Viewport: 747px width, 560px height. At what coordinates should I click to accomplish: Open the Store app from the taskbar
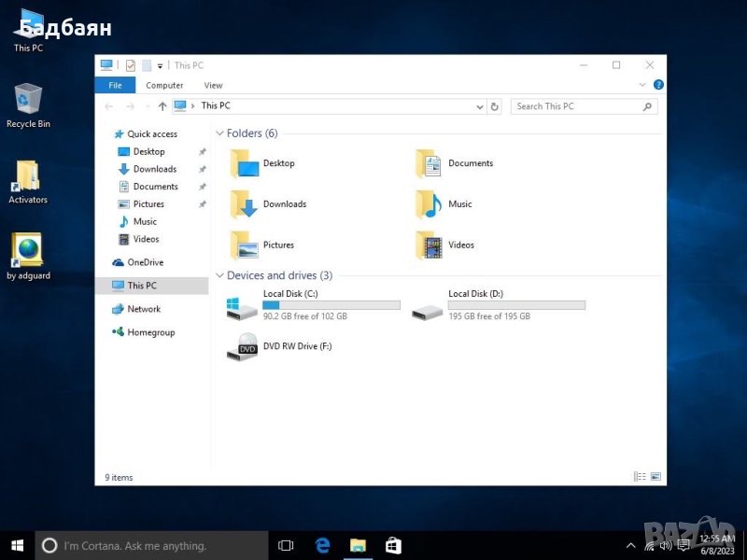[393, 545]
